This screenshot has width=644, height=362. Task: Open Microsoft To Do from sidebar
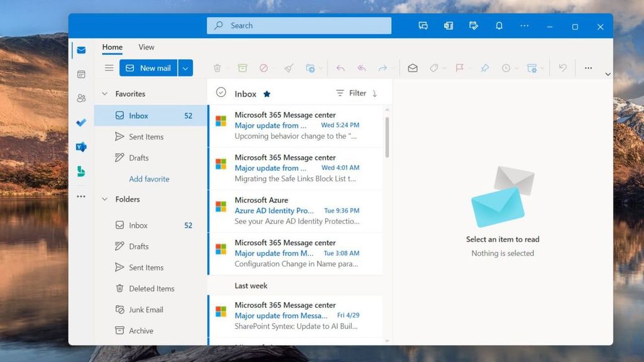point(80,123)
